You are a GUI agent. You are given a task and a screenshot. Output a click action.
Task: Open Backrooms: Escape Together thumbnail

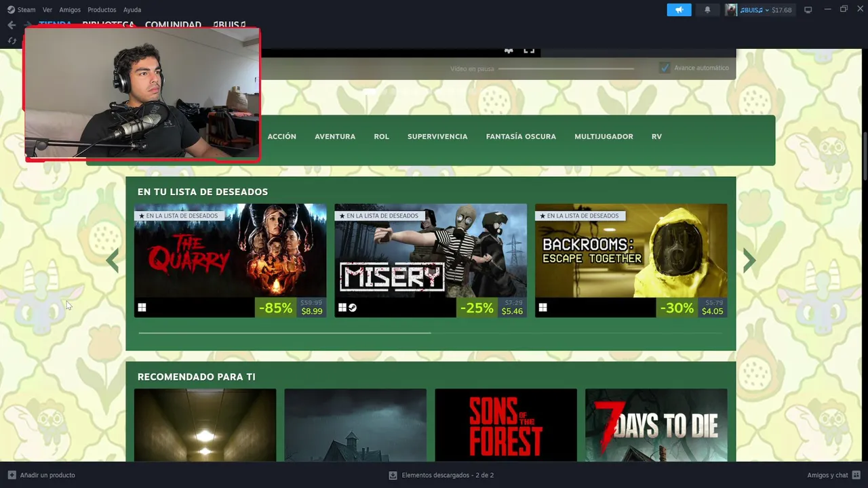[x=631, y=251]
